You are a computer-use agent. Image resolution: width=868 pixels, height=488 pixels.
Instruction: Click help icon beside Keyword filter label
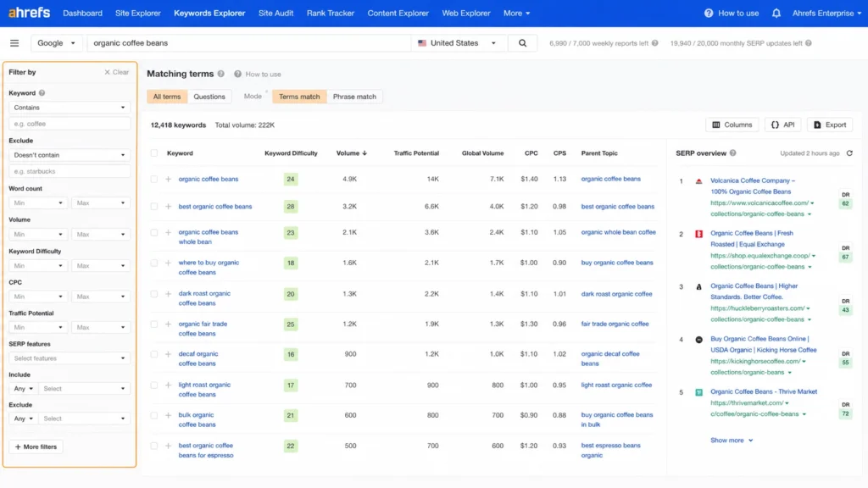(x=42, y=93)
